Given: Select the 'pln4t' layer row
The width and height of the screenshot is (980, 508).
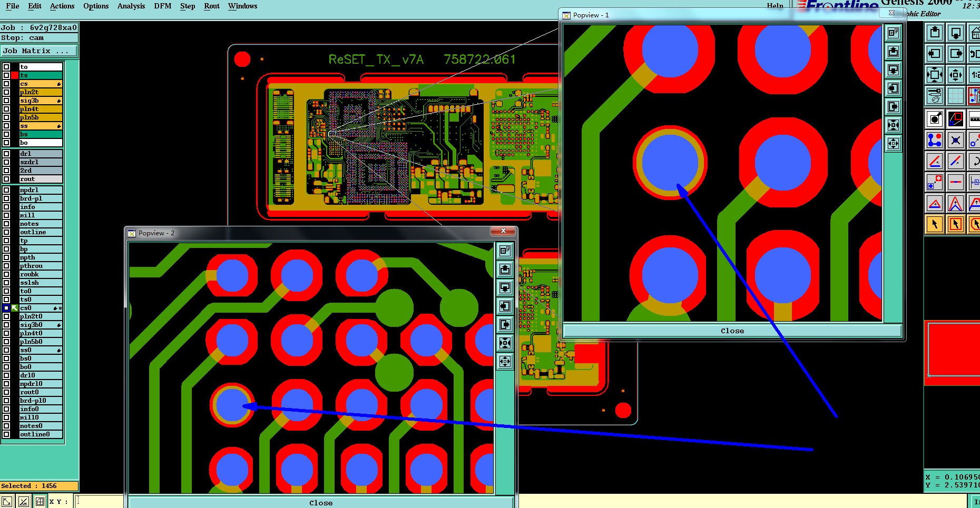Looking at the screenshot, I should [41, 109].
